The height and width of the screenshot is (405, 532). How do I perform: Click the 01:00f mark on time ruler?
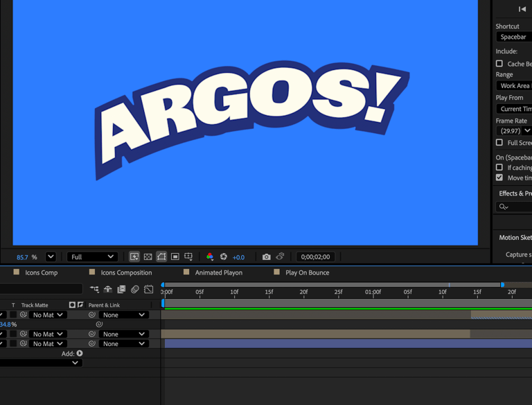pos(373,292)
